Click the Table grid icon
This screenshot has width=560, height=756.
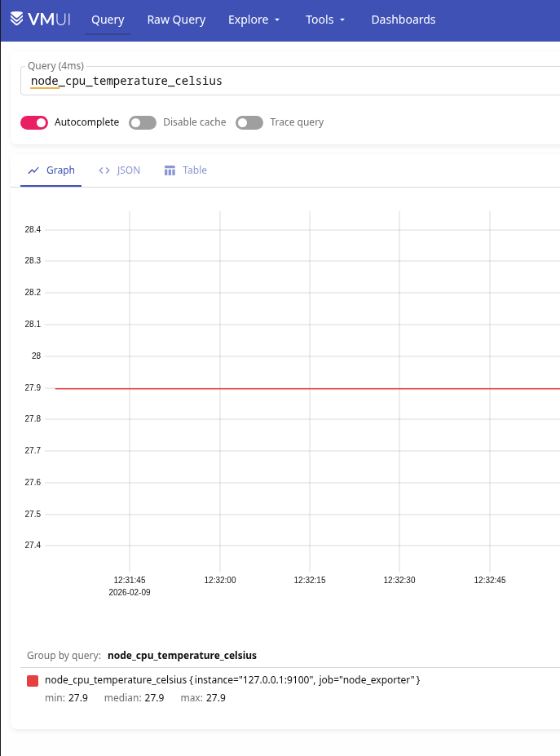[170, 170]
